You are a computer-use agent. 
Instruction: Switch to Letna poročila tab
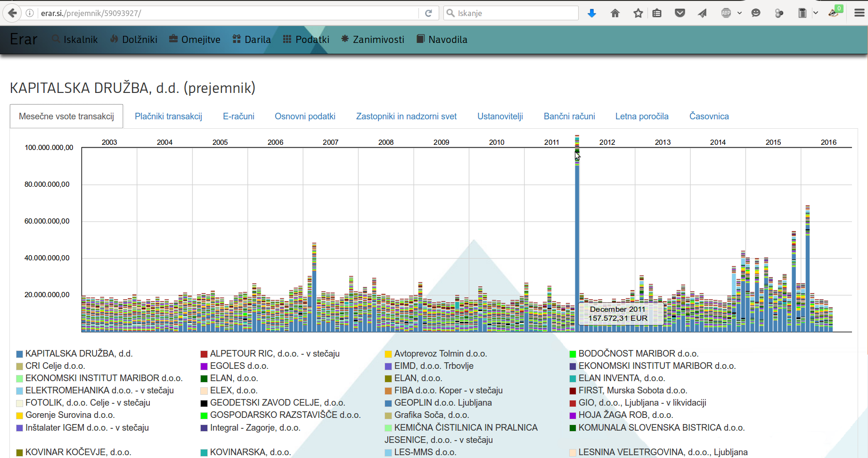point(642,117)
